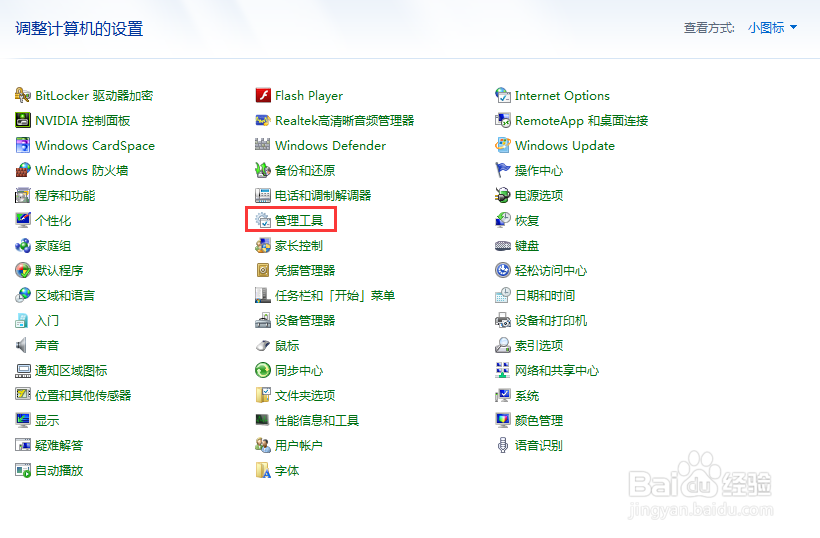Click the 语音识别 microphone icon

click(x=503, y=445)
